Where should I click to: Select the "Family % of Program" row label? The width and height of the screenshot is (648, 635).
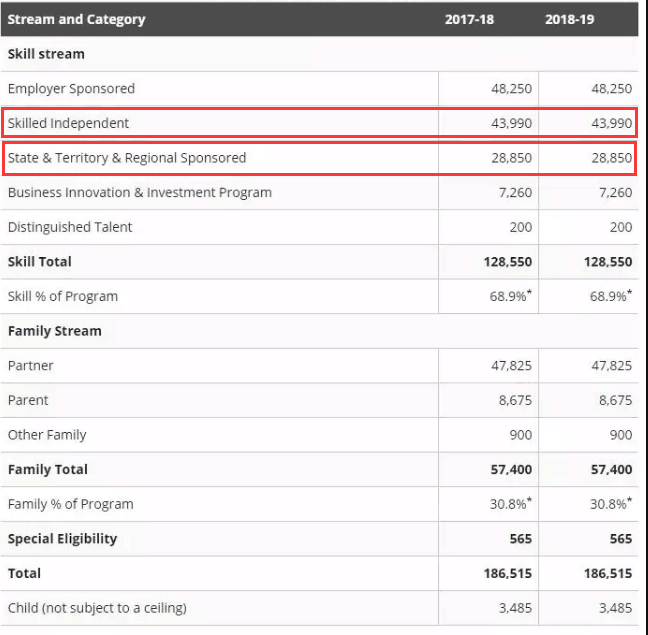[x=70, y=504]
